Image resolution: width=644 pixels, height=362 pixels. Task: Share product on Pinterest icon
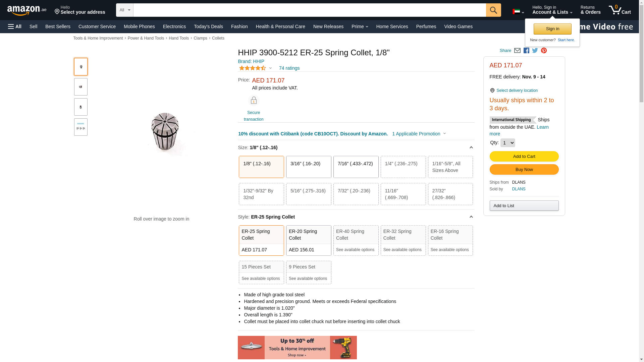[x=544, y=51]
